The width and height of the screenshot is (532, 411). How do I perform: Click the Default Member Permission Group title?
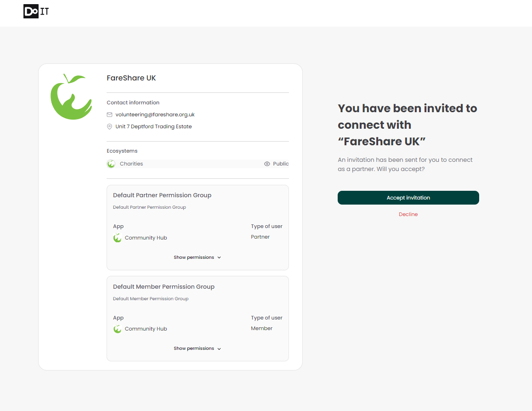164,287
